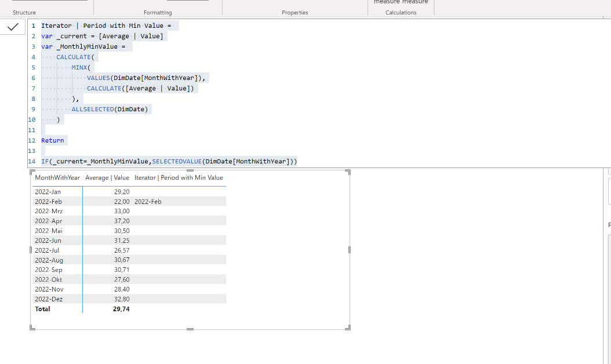Click the value 22,00 in the table

[122, 202]
